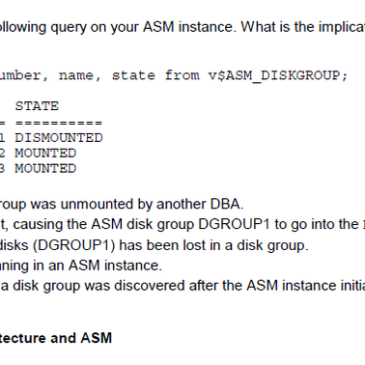Select the option ending with 'in an ASM instance.'
This screenshot has height=365, width=365.
point(81,265)
